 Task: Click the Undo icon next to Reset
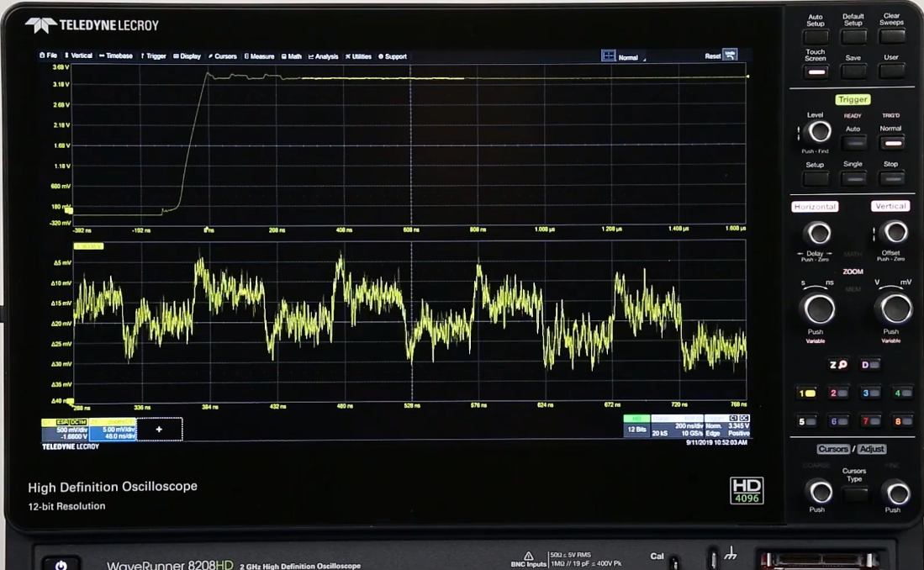pyautogui.click(x=730, y=55)
